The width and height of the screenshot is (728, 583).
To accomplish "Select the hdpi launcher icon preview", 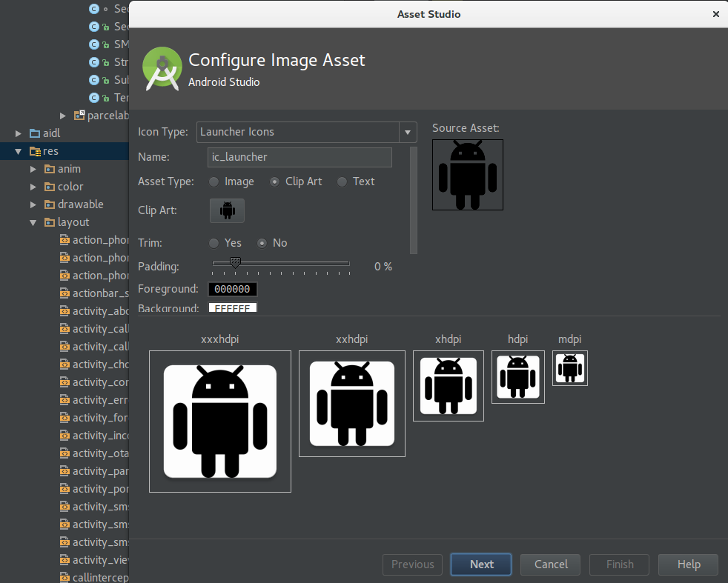I will point(518,377).
